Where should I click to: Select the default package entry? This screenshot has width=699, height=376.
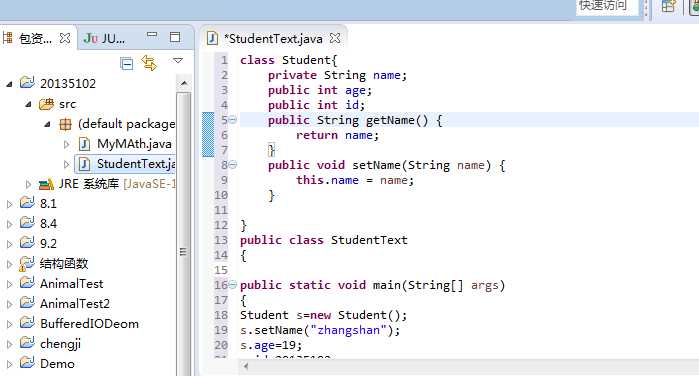point(127,124)
